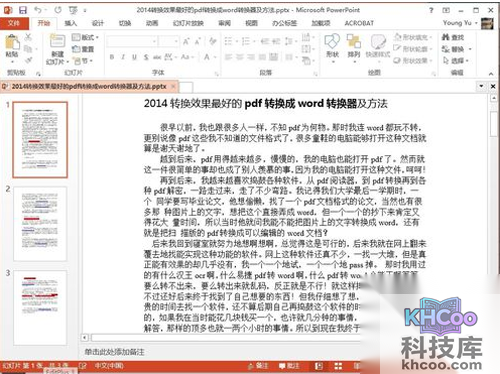Switch to ACROBAT tab
Screen dimensions: 500x374
click(359, 23)
